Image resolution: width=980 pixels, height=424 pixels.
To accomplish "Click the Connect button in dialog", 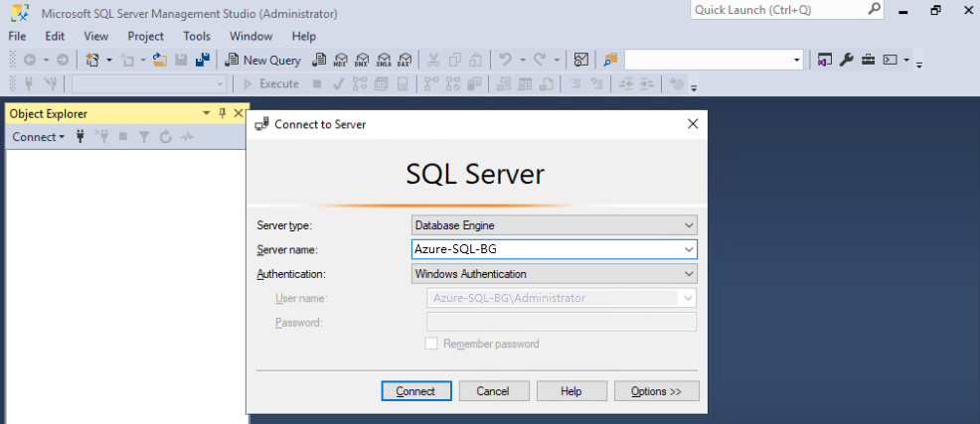I will (416, 391).
